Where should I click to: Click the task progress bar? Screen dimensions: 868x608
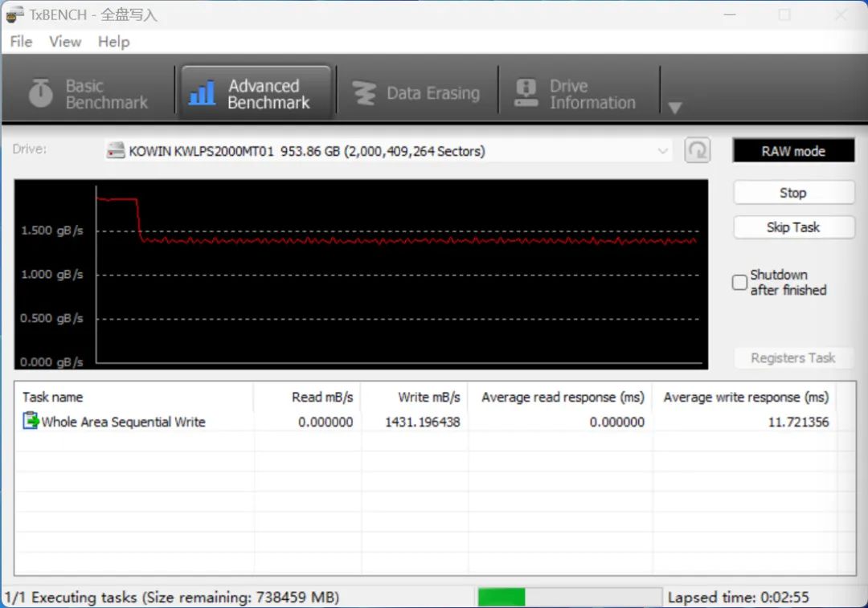[570, 597]
